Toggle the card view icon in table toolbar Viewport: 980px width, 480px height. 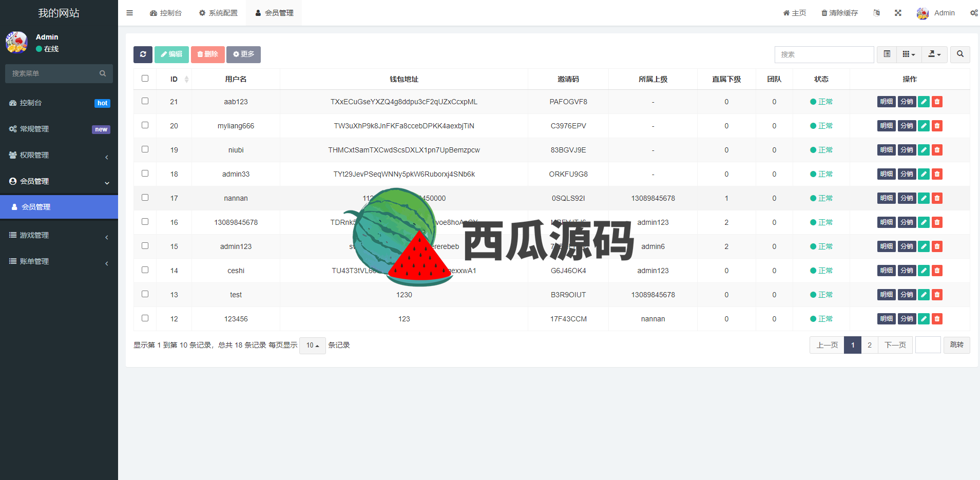click(887, 54)
